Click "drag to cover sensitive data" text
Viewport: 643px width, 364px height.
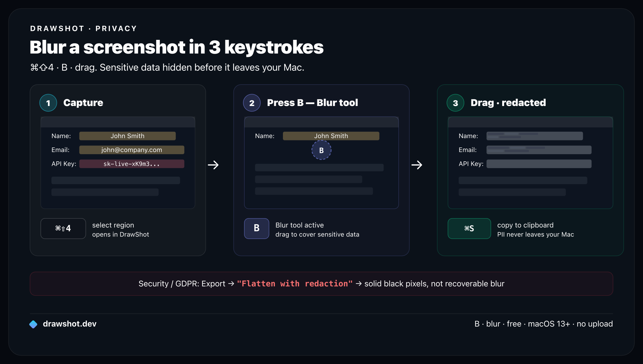point(317,235)
